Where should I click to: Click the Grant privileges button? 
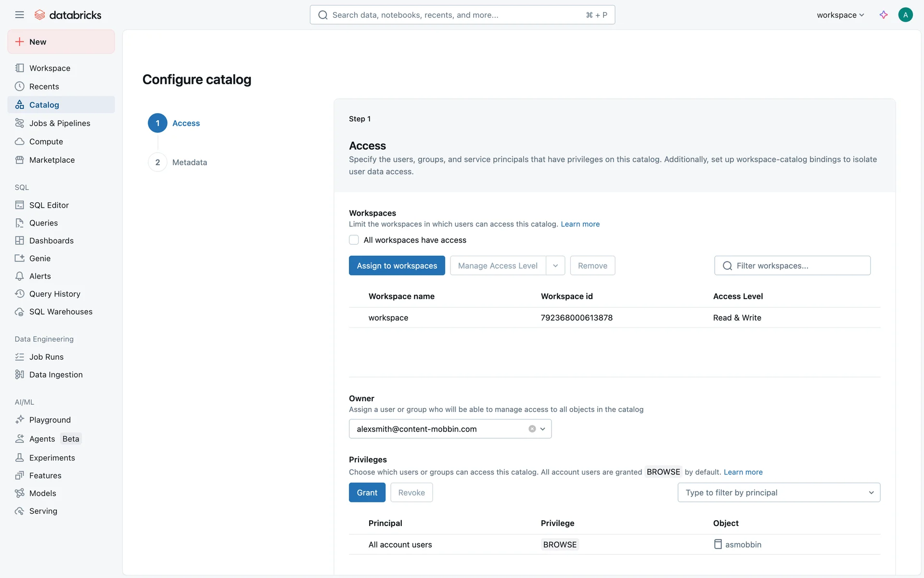point(367,492)
